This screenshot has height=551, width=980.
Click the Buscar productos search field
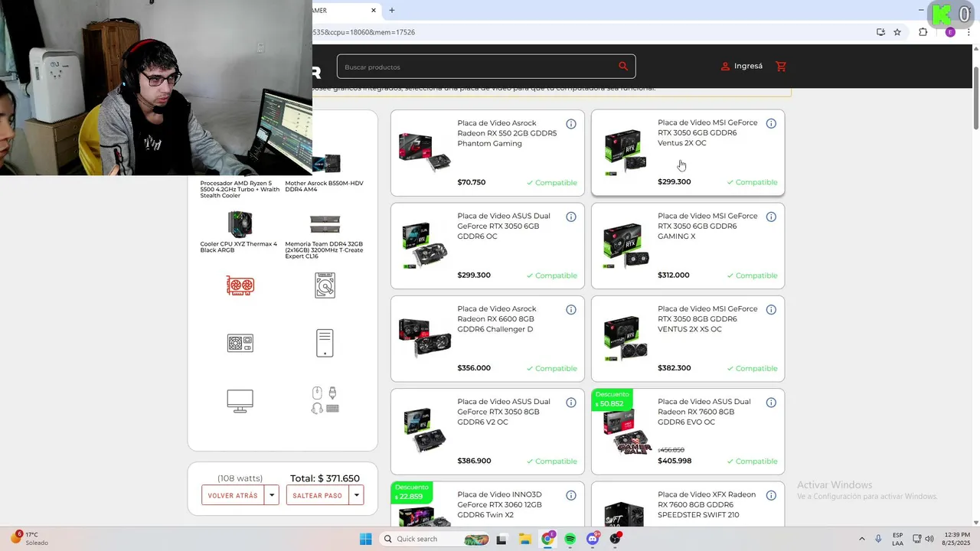pyautogui.click(x=479, y=67)
